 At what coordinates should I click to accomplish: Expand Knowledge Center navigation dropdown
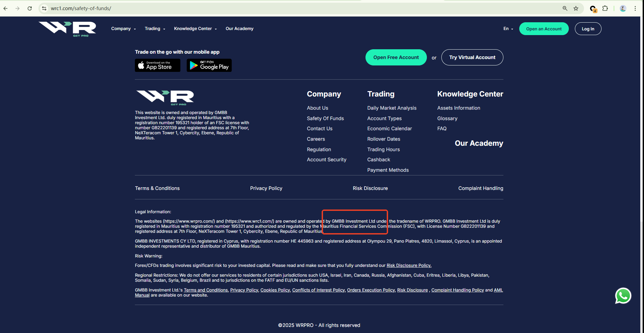[195, 29]
